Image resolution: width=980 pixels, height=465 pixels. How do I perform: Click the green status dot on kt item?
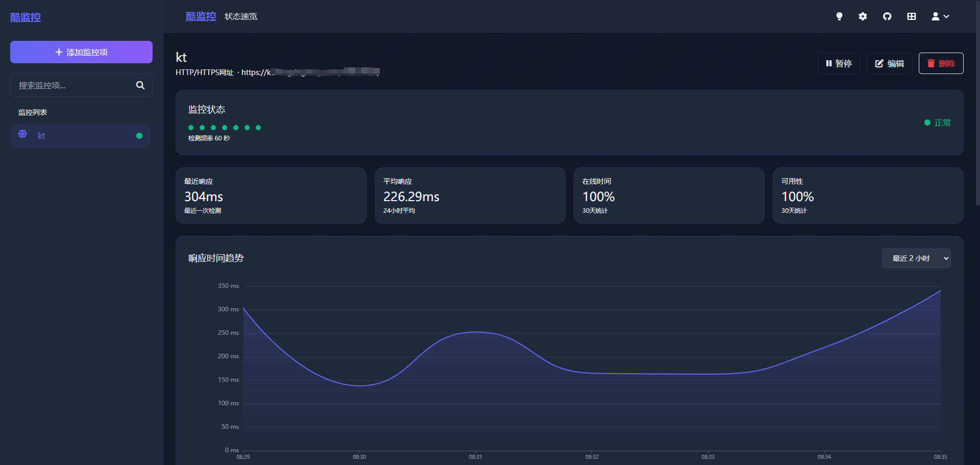point(139,136)
